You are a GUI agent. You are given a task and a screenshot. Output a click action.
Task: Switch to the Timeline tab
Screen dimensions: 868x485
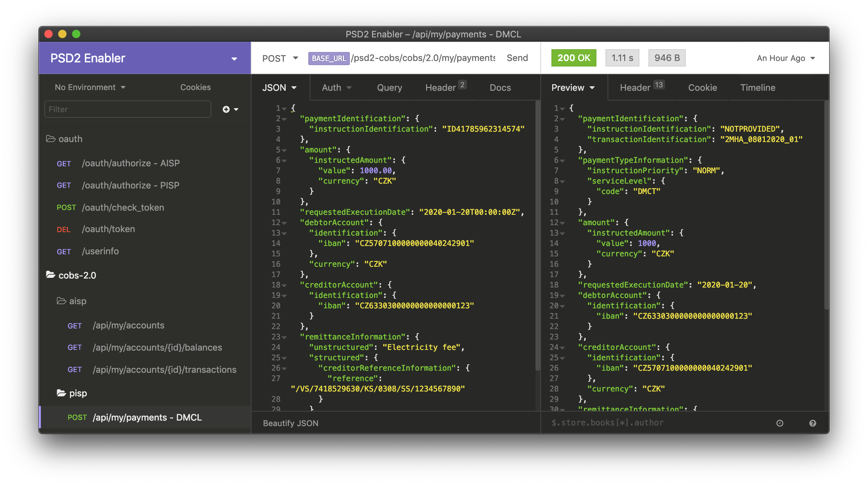pos(758,88)
